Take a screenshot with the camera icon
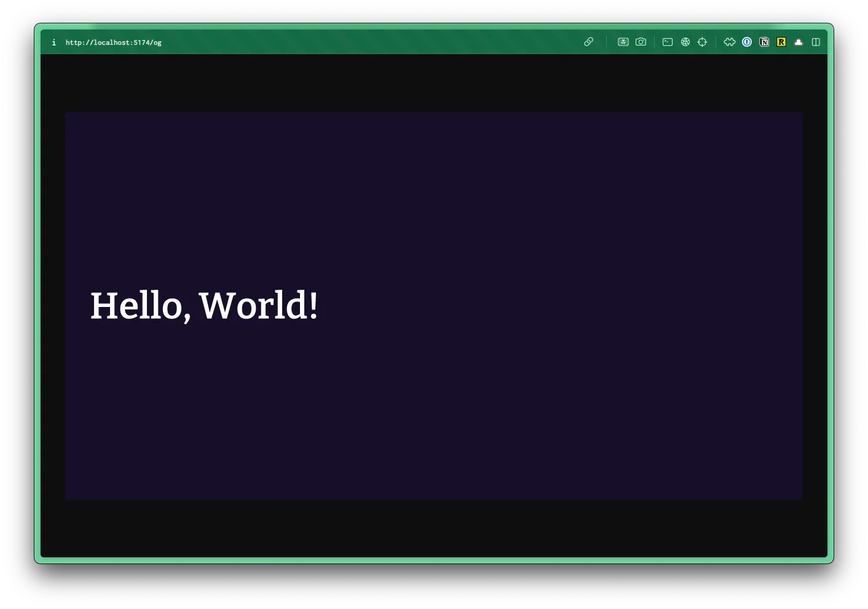This screenshot has height=609, width=868. coord(641,42)
